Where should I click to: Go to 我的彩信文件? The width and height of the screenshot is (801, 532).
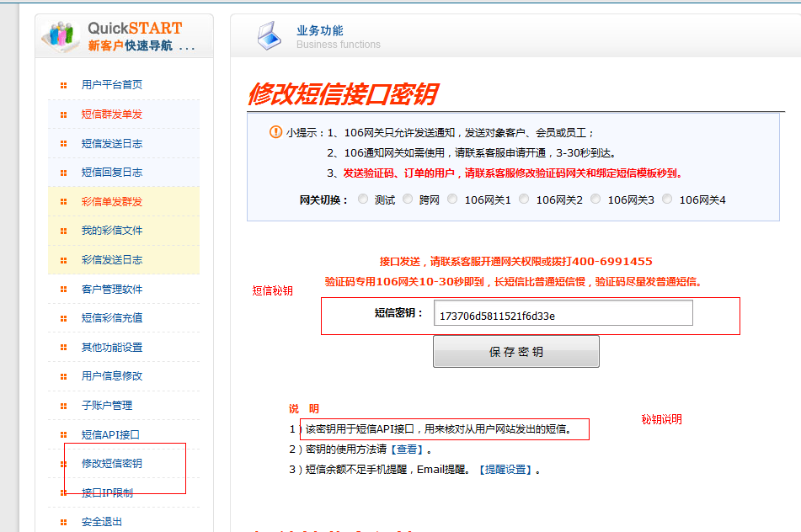(112, 231)
